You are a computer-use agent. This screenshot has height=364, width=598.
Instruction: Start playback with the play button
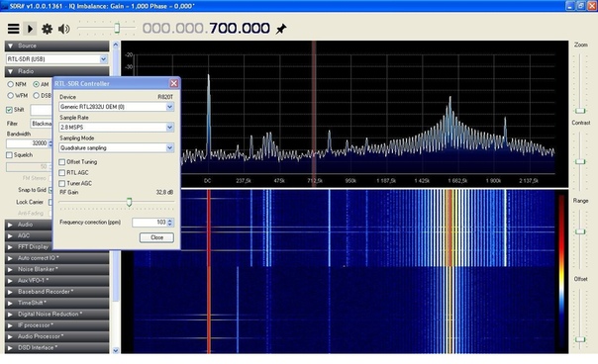pos(30,29)
